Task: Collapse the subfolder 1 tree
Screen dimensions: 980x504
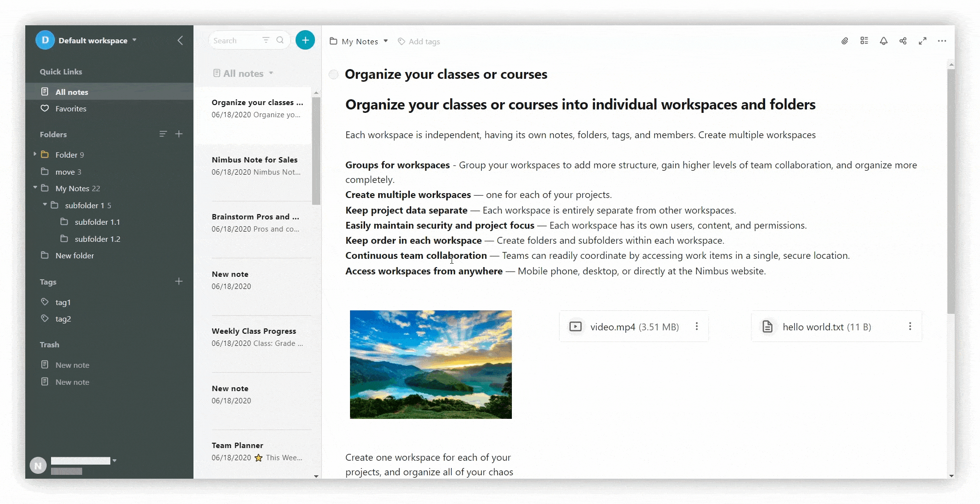Action: 45,205
